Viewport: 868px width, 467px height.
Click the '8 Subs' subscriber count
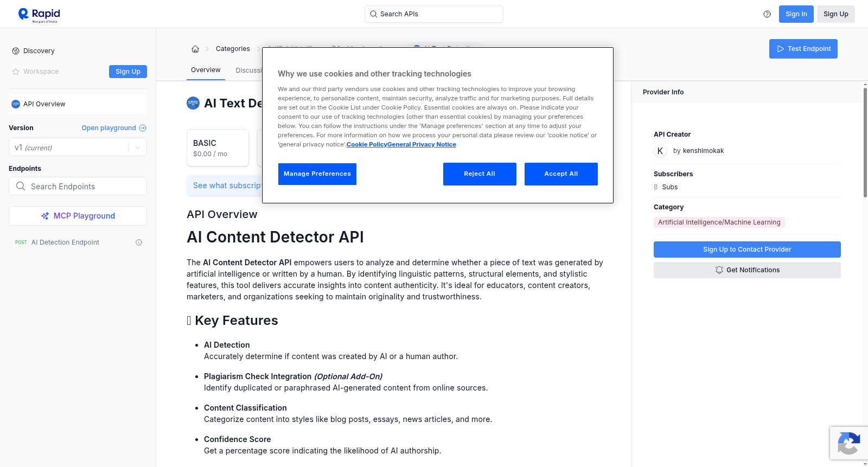(x=666, y=187)
